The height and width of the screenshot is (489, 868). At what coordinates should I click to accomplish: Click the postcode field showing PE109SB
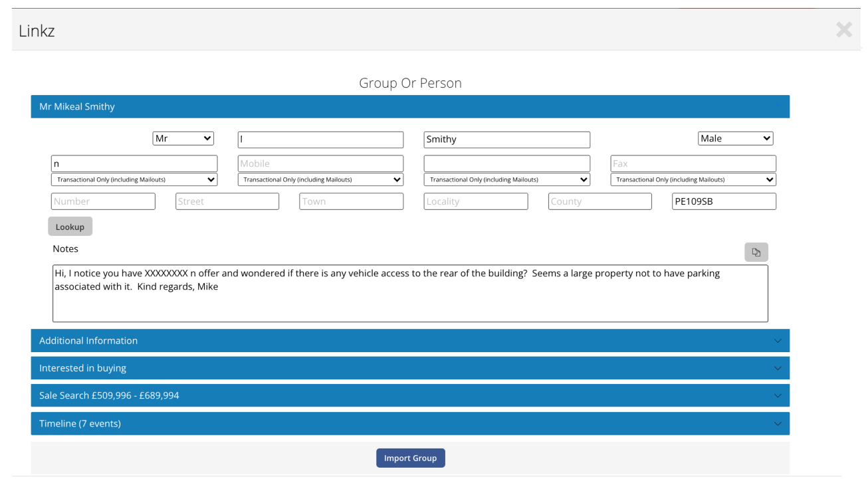(x=724, y=201)
